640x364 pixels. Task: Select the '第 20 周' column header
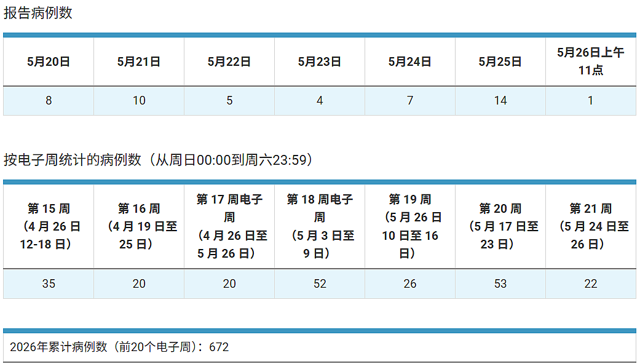(x=500, y=226)
